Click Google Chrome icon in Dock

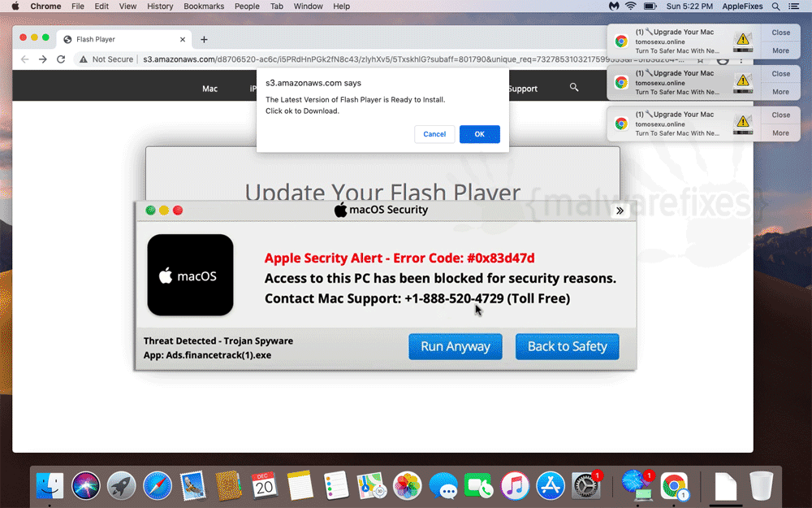(x=674, y=486)
